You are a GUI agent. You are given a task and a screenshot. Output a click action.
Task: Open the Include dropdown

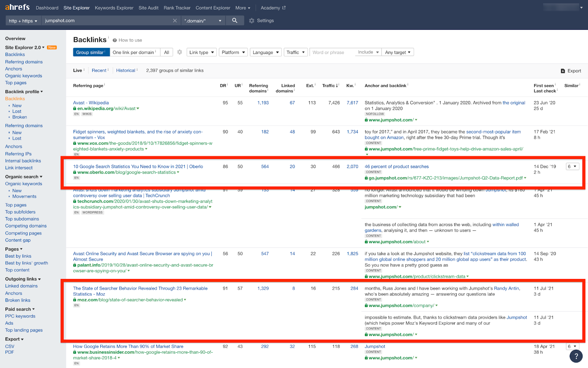(368, 52)
